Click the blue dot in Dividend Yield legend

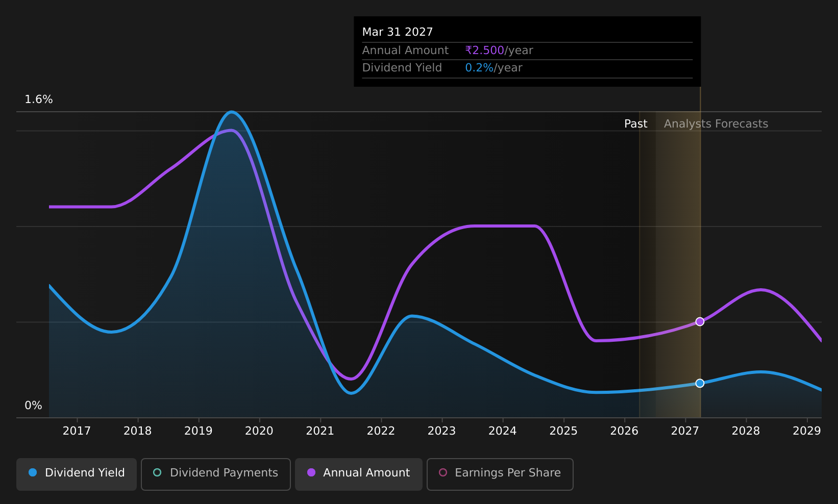[33, 472]
